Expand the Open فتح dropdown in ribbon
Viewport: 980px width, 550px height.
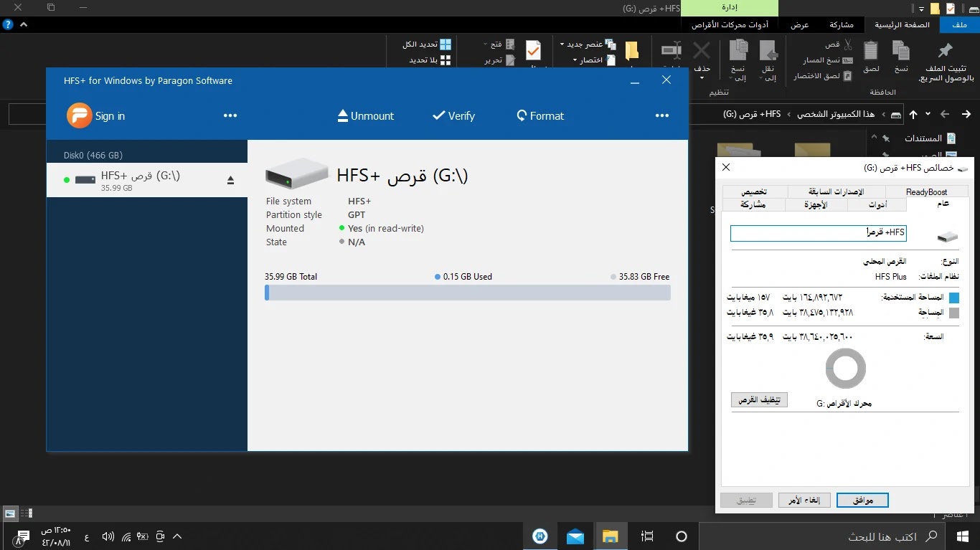point(499,44)
